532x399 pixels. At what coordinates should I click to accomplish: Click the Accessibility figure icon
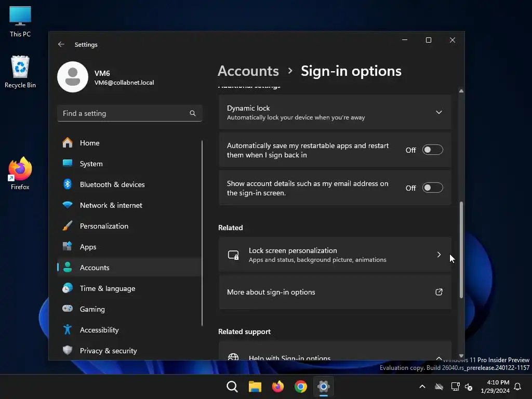(x=68, y=329)
